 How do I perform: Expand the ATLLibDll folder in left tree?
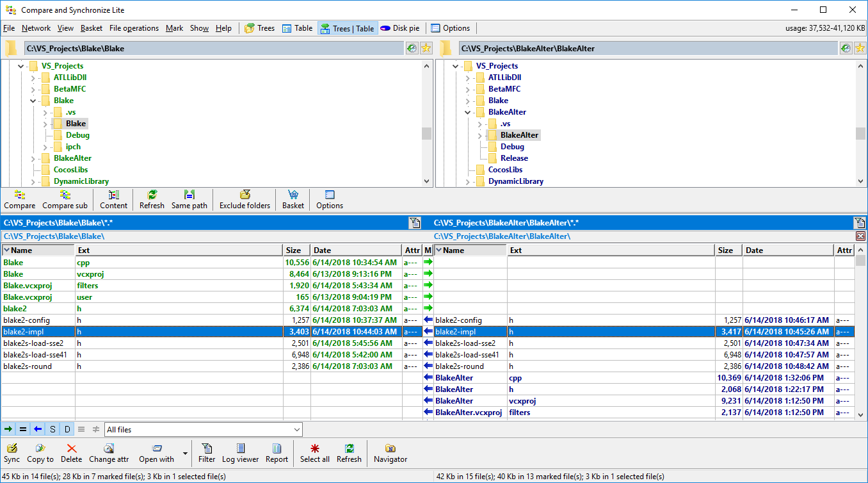point(33,78)
